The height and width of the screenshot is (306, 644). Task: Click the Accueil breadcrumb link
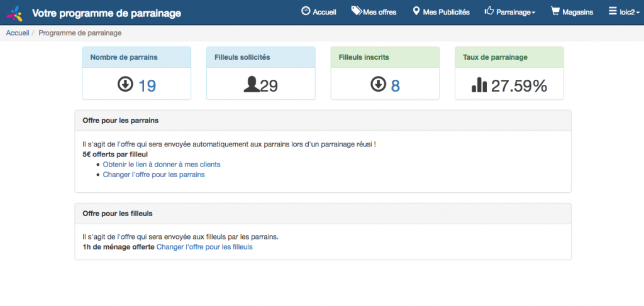[18, 33]
